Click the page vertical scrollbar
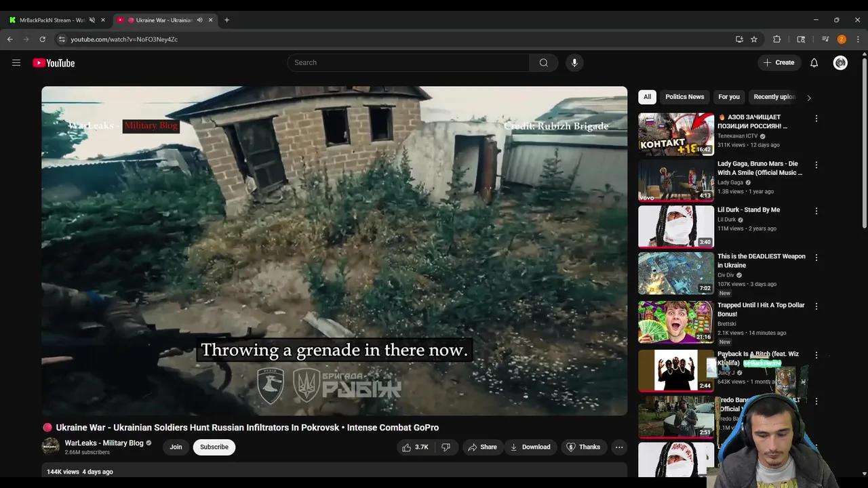The height and width of the screenshot is (488, 868). point(864,142)
